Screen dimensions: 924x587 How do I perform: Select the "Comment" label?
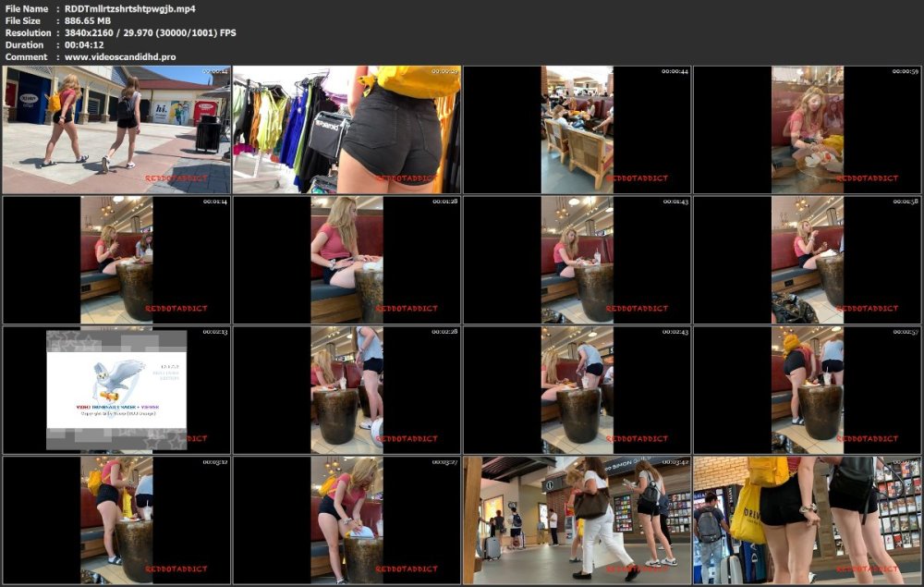[x=26, y=57]
